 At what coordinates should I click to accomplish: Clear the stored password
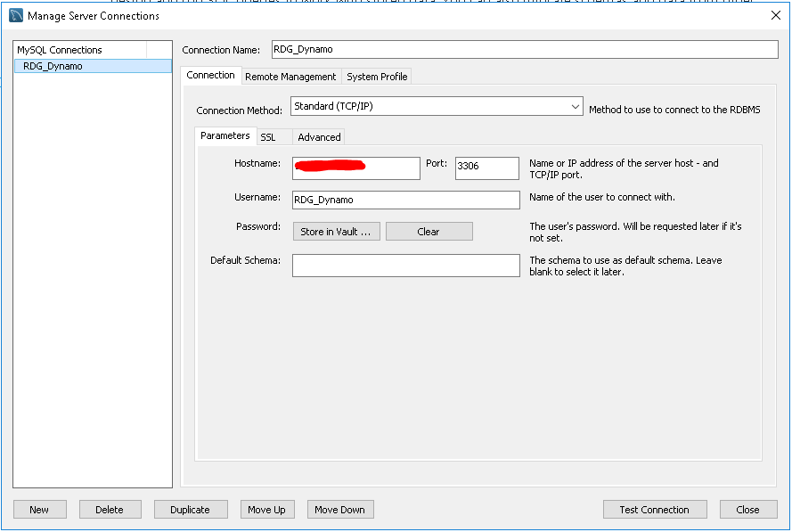coord(429,232)
